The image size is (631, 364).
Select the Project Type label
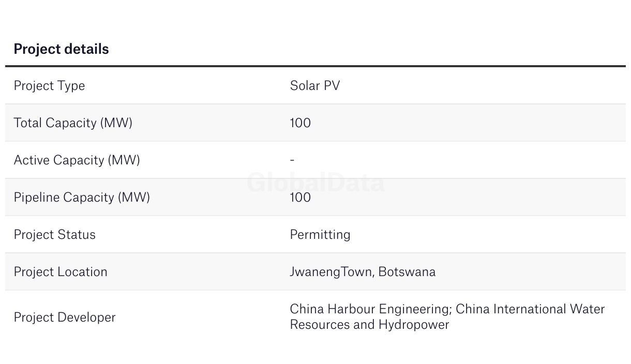click(x=49, y=86)
